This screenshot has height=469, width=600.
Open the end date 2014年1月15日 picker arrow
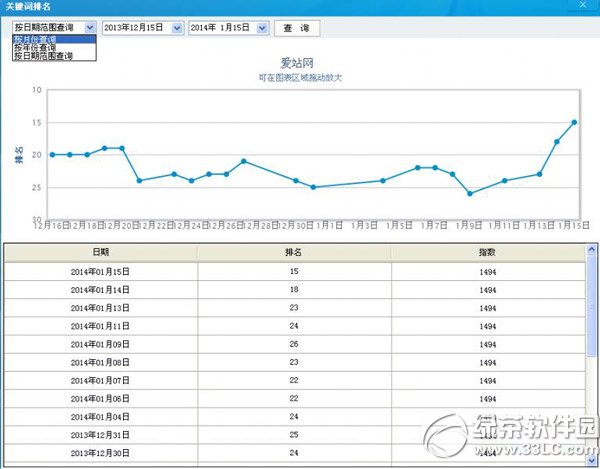click(x=262, y=27)
